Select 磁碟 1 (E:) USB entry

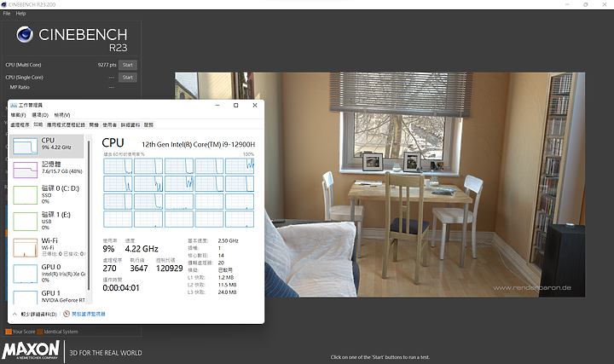tap(47, 221)
